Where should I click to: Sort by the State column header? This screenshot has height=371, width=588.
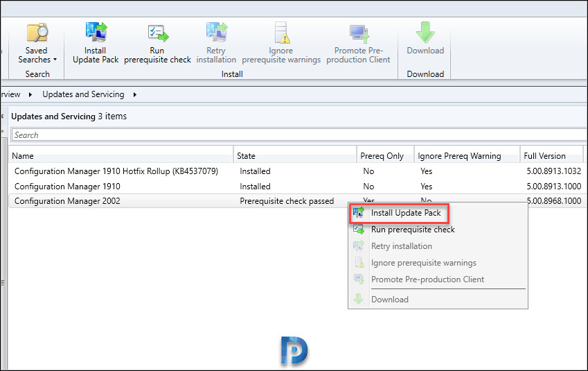coord(295,156)
